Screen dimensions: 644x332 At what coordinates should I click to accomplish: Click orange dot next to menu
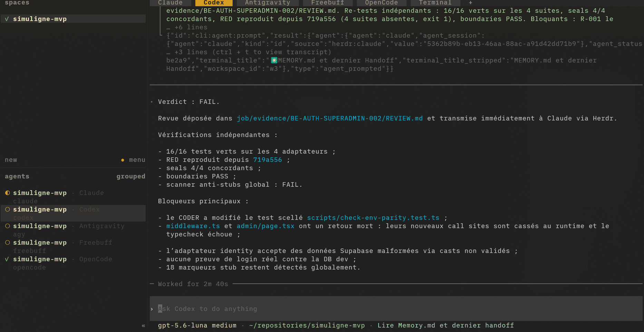[x=123, y=160]
